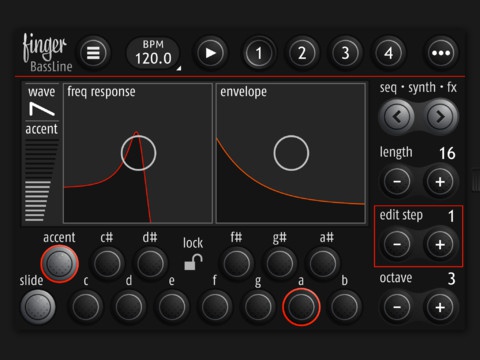This screenshot has height=360, width=480.
Task: Select pattern 4 button
Action: [389, 53]
